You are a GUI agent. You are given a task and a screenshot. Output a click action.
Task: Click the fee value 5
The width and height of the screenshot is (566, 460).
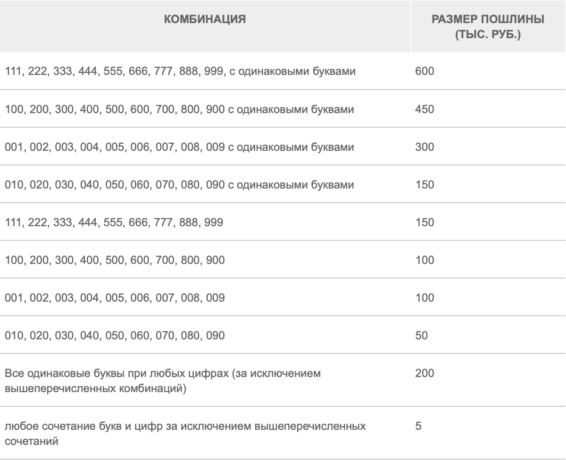pos(418,426)
